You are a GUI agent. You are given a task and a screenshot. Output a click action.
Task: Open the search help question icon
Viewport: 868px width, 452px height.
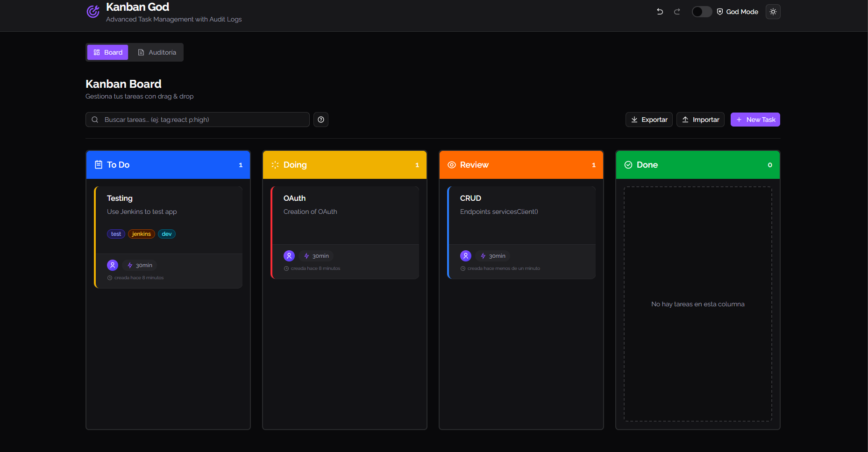(321, 120)
